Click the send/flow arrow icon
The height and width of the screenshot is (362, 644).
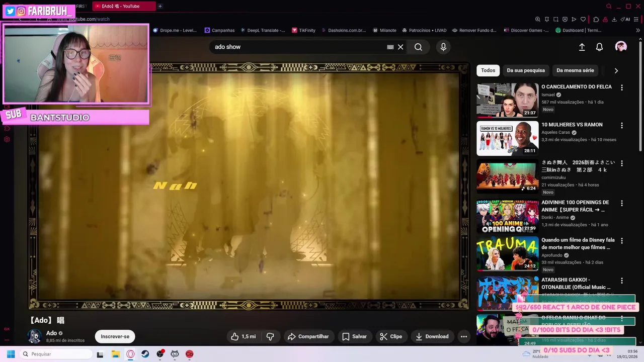coord(574,19)
